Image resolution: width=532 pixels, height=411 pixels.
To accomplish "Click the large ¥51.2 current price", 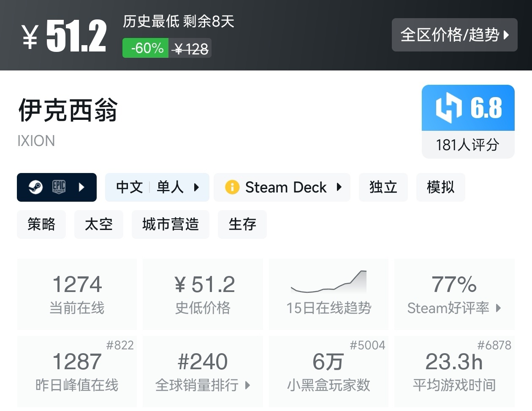I will pyautogui.click(x=64, y=36).
